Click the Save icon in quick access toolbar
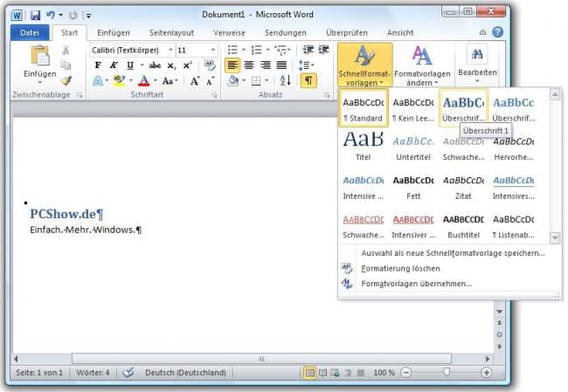 click(x=35, y=15)
